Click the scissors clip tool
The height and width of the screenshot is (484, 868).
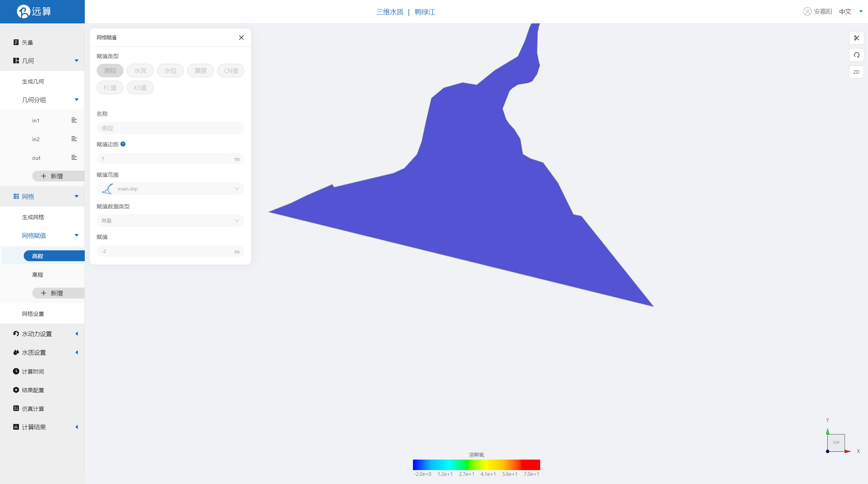(x=856, y=38)
